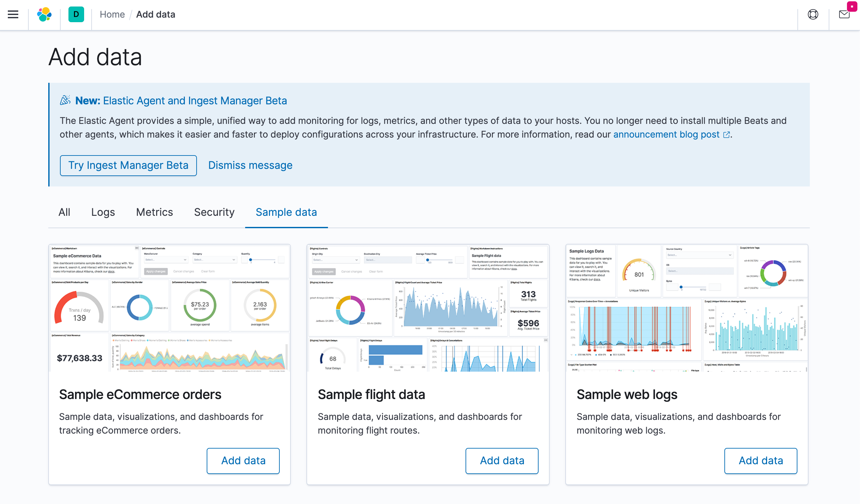860x504 pixels.
Task: Open the newsfeed mail icon
Action: tap(844, 14)
